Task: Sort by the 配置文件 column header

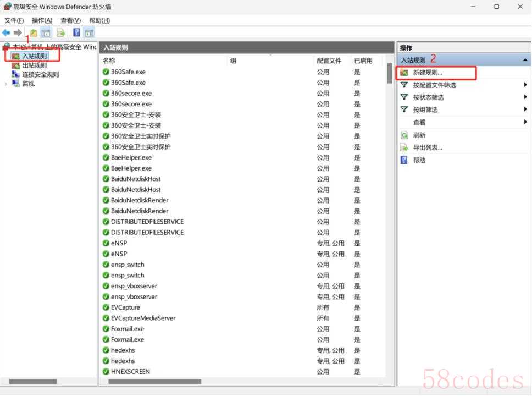Action: [x=332, y=61]
